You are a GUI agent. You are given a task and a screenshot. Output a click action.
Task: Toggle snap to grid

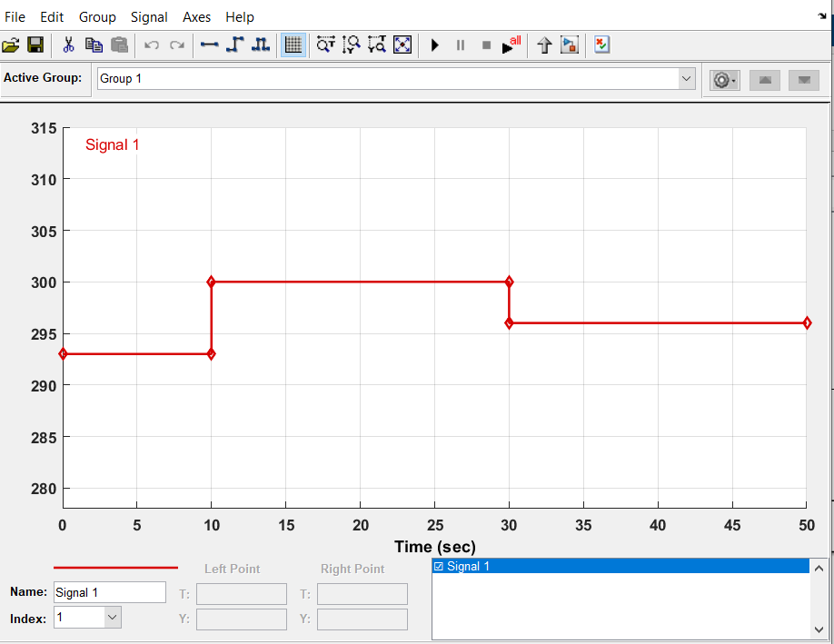click(293, 45)
